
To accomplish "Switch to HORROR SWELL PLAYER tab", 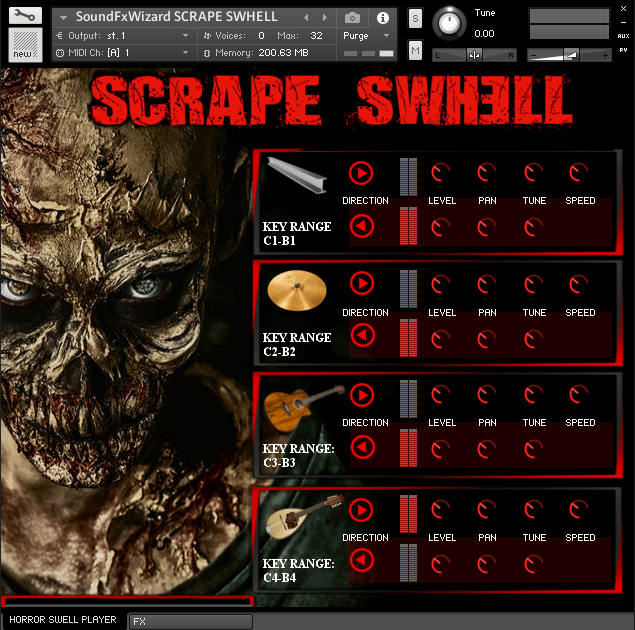I will pyautogui.click(x=63, y=619).
